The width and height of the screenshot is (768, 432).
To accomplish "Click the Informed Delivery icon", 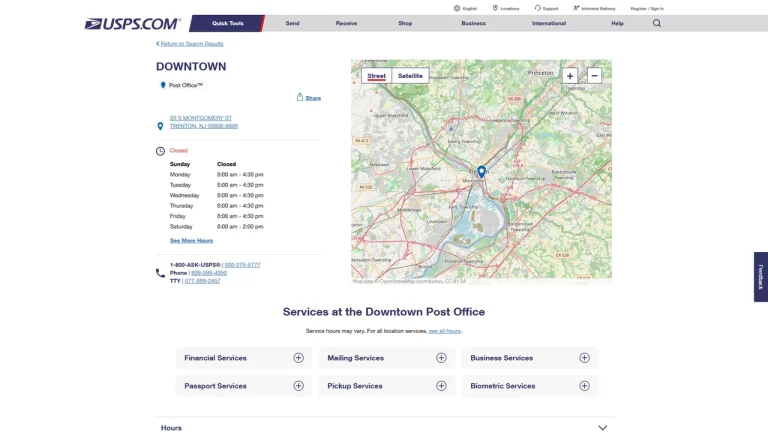I will pos(576,8).
